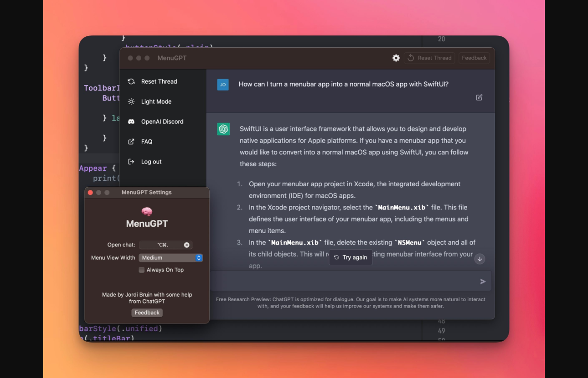Choose Log out from the sidebar

tap(151, 162)
